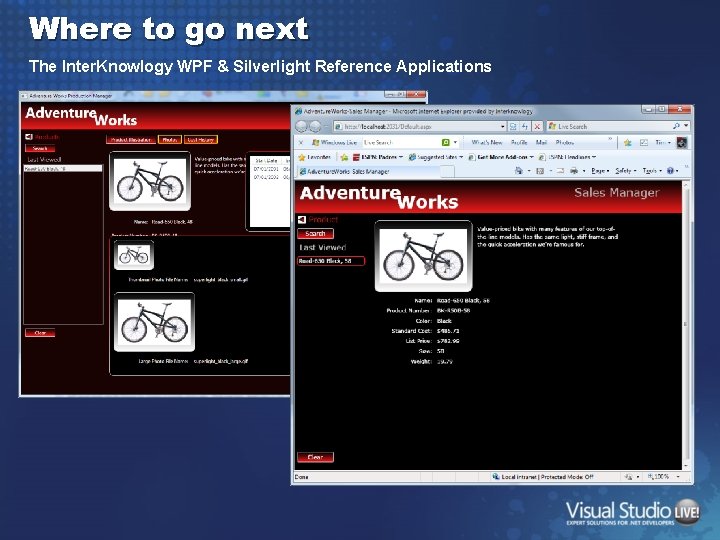Switch to the Photos tab in Production Manager

click(169, 140)
